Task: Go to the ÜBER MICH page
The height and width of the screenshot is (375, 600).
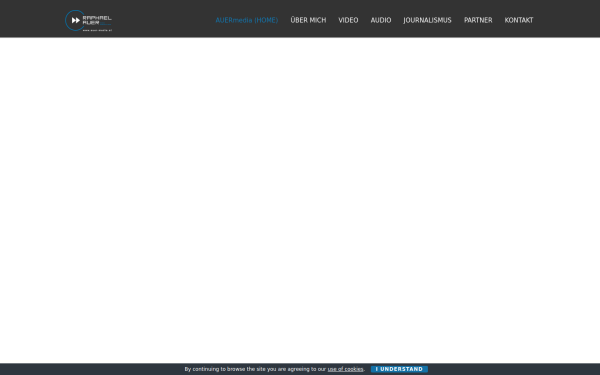Action: (x=308, y=20)
